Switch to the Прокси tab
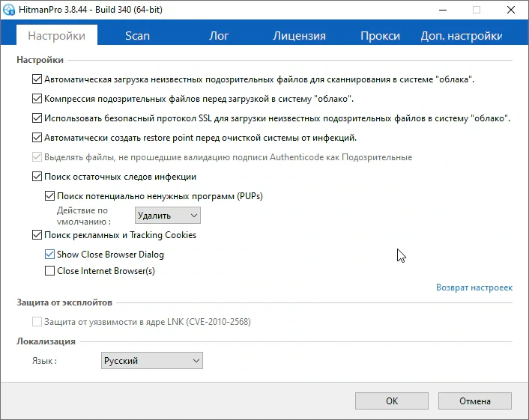 [380, 36]
